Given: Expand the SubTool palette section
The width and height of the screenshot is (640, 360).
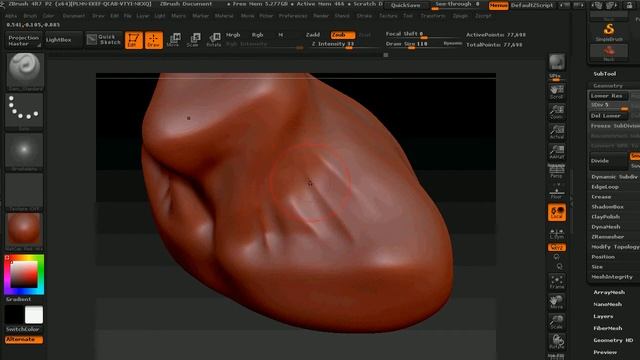Looking at the screenshot, I should click(604, 74).
